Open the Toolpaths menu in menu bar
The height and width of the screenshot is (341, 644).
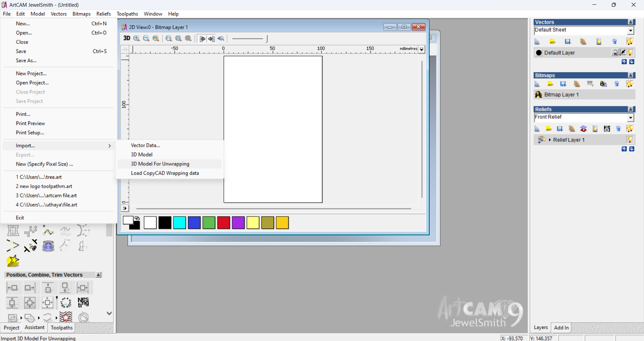tap(127, 14)
